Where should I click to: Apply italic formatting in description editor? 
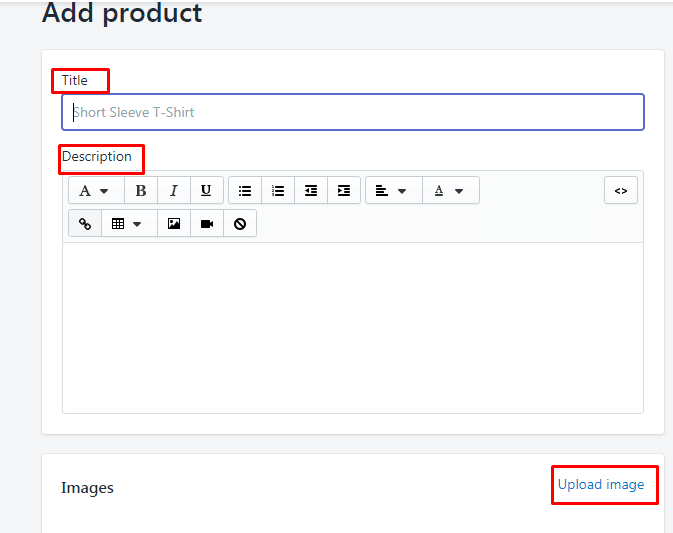click(x=174, y=190)
